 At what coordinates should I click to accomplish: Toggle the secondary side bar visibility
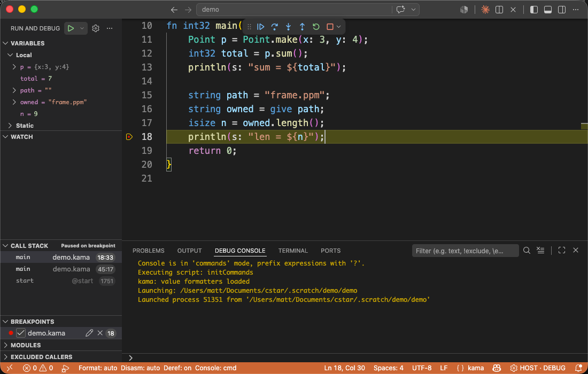click(562, 10)
